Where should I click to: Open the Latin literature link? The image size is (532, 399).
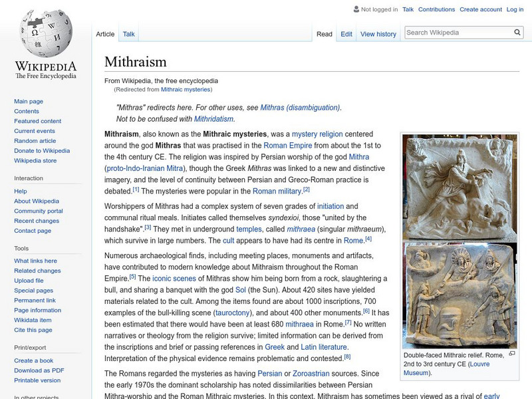coord(325,347)
